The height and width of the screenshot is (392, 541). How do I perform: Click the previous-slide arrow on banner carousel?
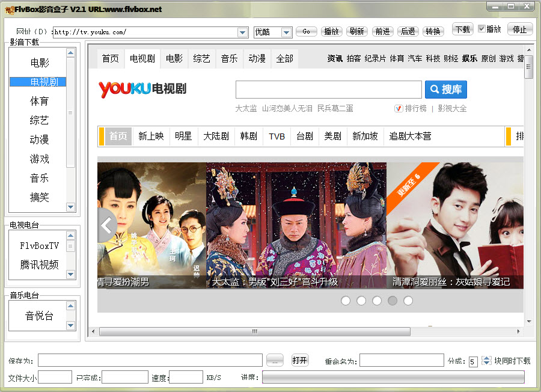106,225
